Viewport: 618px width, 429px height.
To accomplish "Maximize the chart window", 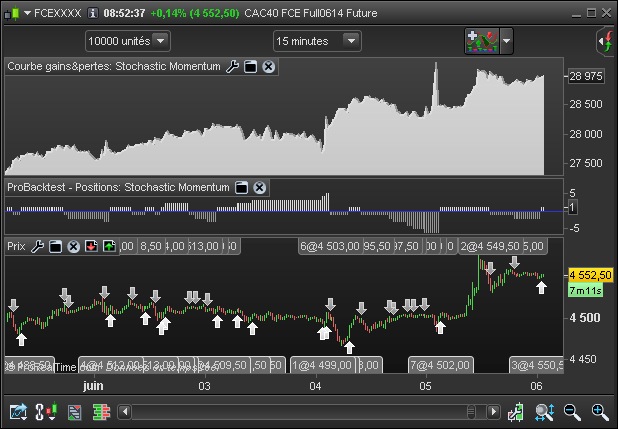I will click(x=591, y=13).
